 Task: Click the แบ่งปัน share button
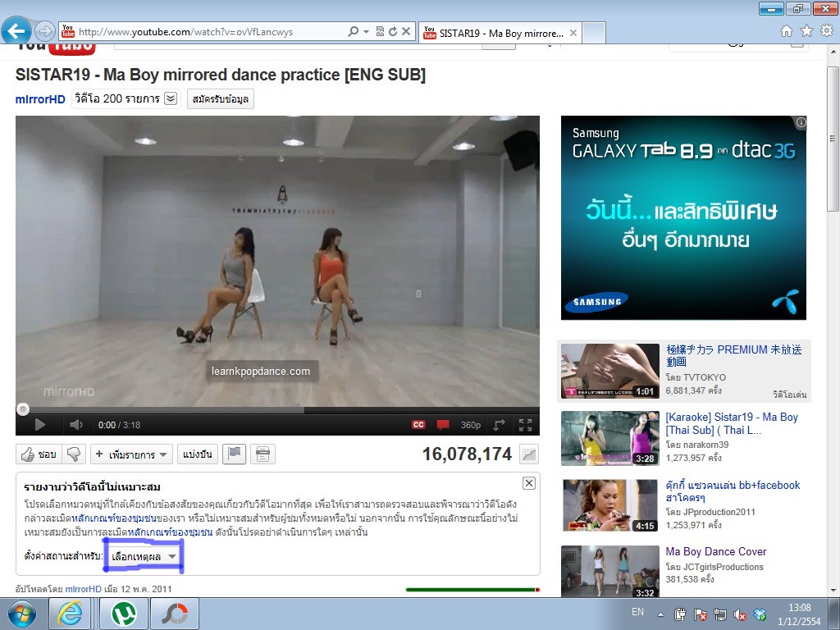pos(197,454)
